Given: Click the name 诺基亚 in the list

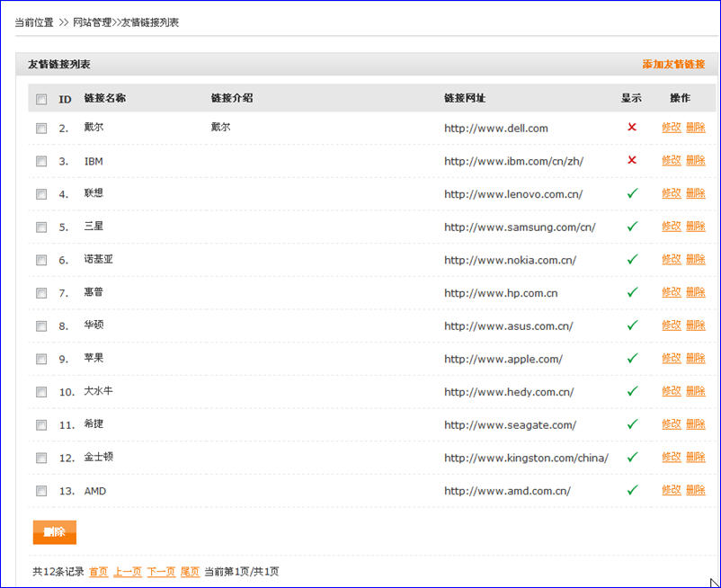Looking at the screenshot, I should pyautogui.click(x=98, y=259).
